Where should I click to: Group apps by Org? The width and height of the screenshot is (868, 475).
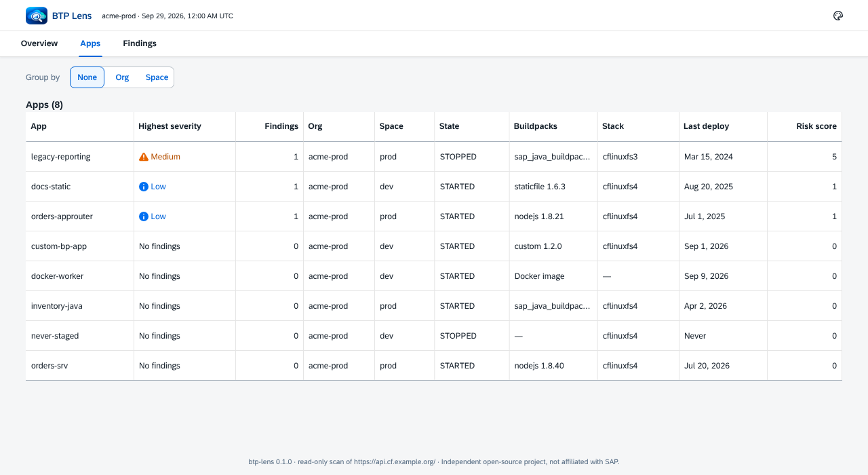click(x=122, y=77)
